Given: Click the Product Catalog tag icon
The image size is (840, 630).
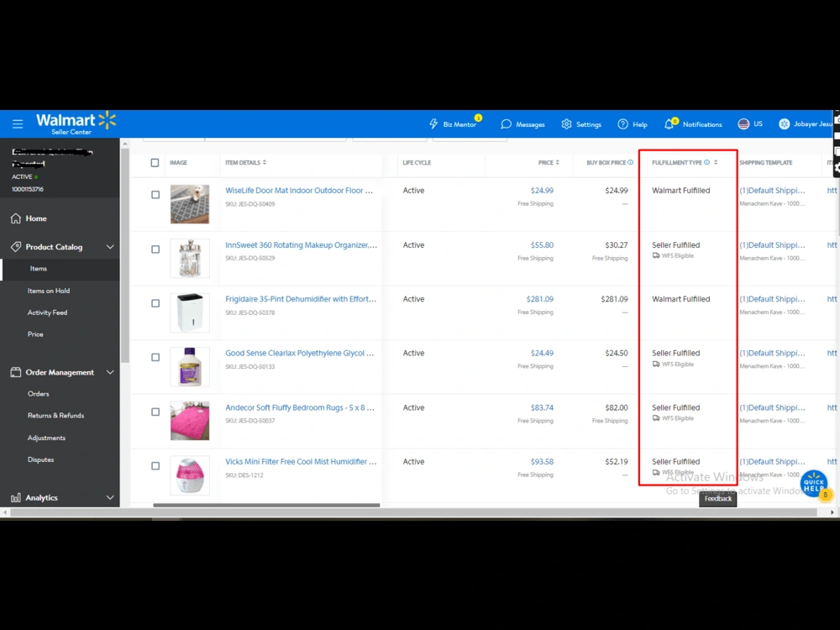Looking at the screenshot, I should tap(15, 246).
